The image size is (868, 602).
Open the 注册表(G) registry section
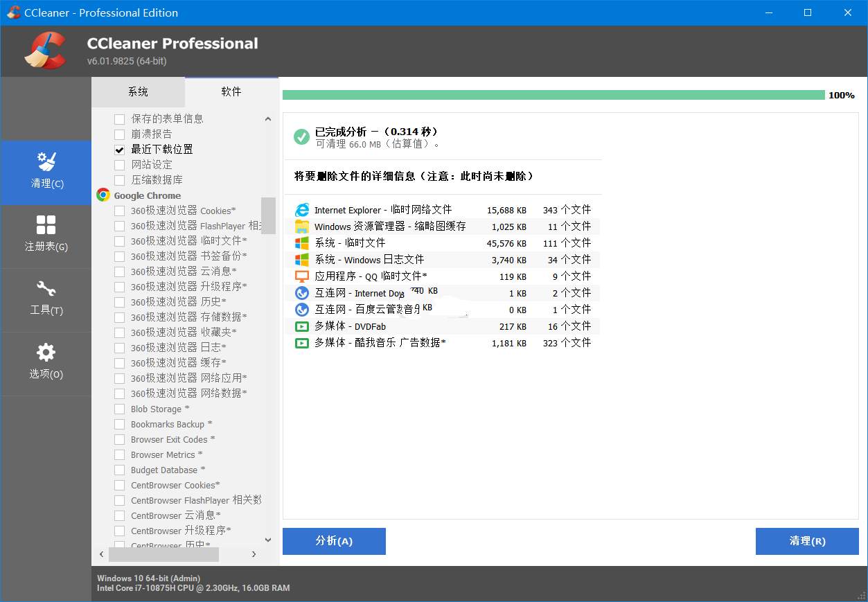tap(46, 236)
